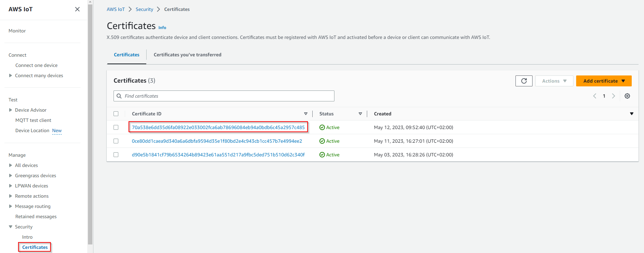Switch to Certificates you've transferred tab
Viewport: 644px width, 253px height.
click(187, 55)
